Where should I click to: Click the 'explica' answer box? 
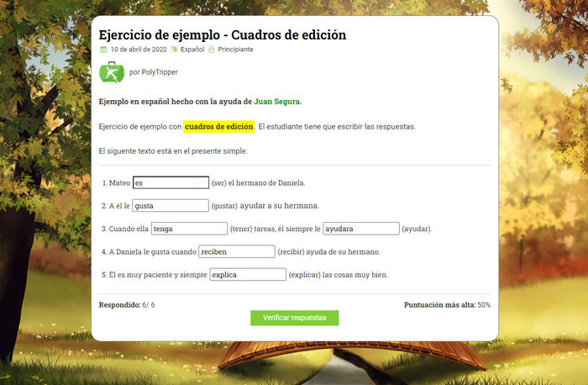pyautogui.click(x=247, y=274)
